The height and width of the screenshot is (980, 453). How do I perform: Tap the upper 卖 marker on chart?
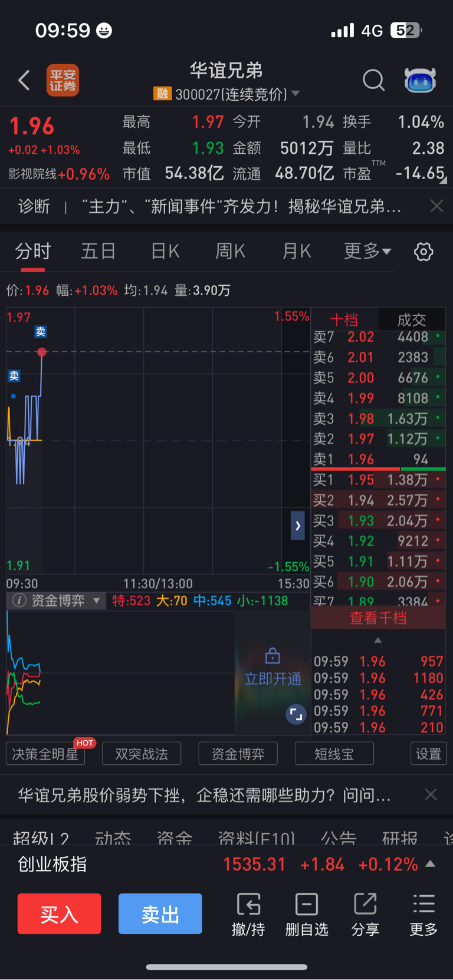tap(41, 332)
